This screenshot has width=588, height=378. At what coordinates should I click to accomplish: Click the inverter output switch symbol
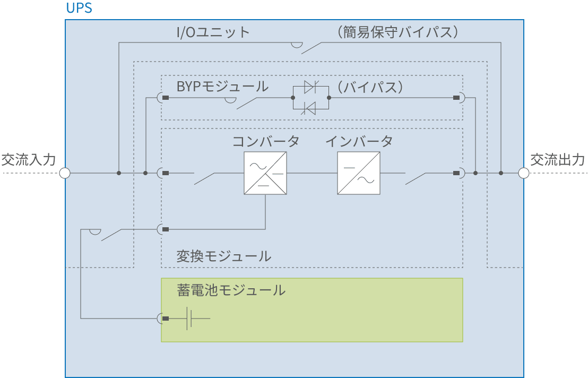[416, 178]
